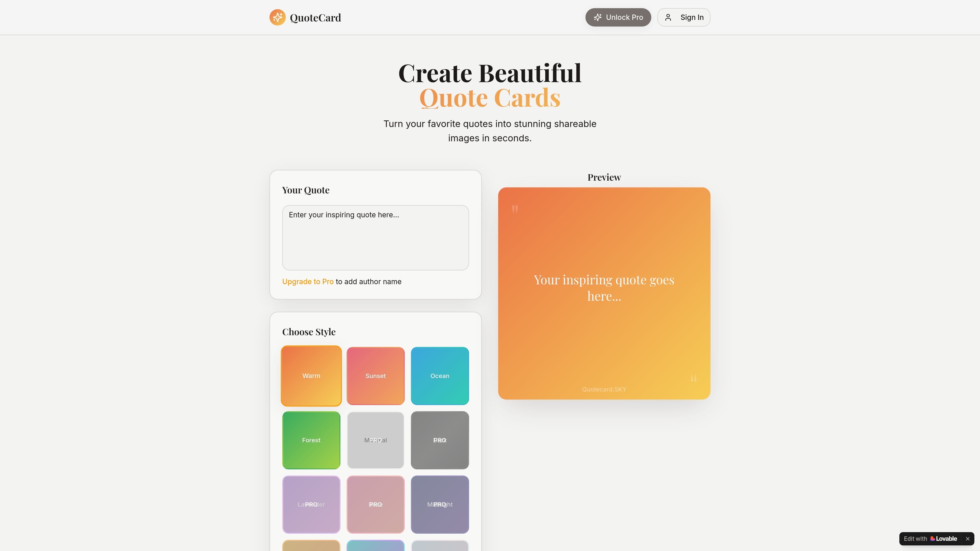
Task: Click the user icon beside Sign In
Action: (668, 18)
